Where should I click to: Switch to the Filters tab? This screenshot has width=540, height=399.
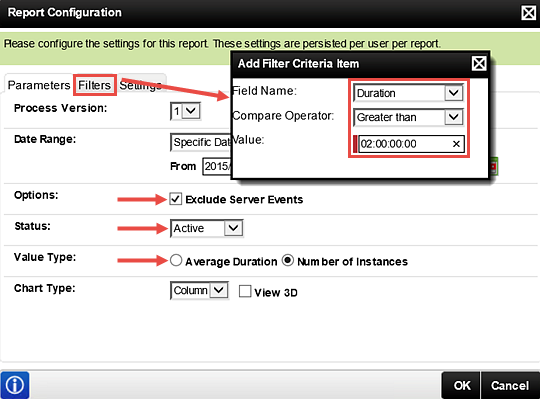(x=95, y=85)
